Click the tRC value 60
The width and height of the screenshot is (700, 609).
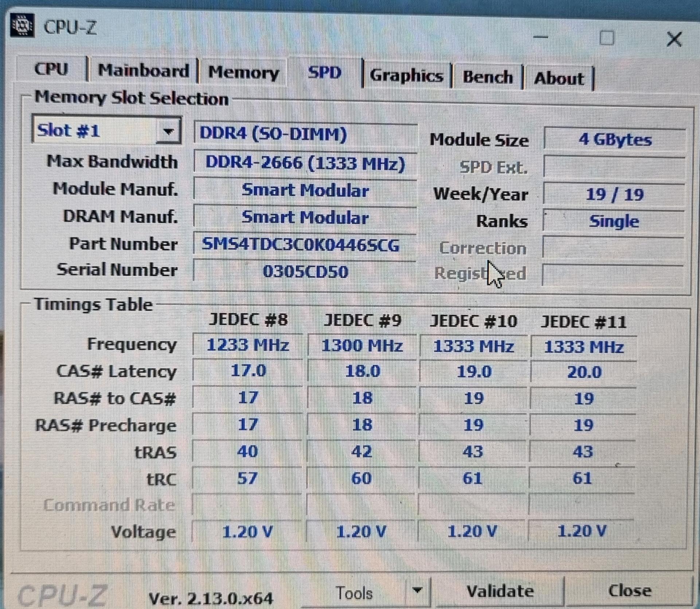point(361,478)
